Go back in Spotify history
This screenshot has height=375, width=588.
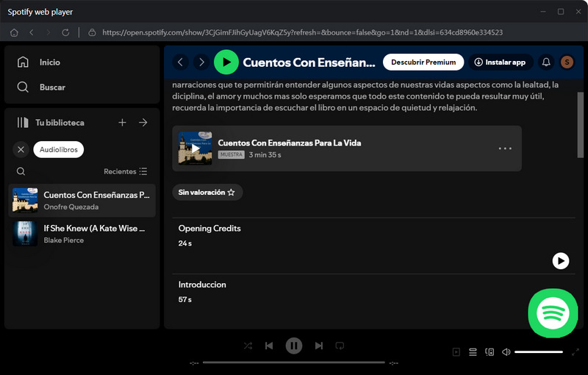pyautogui.click(x=180, y=63)
